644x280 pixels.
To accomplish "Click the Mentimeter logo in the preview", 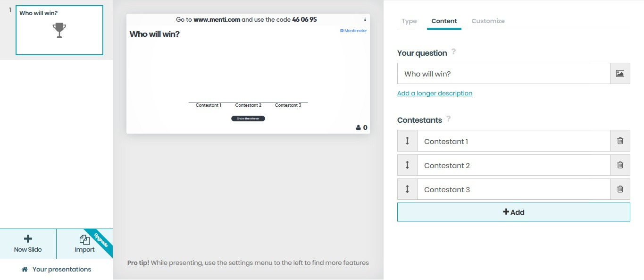I will 353,31.
